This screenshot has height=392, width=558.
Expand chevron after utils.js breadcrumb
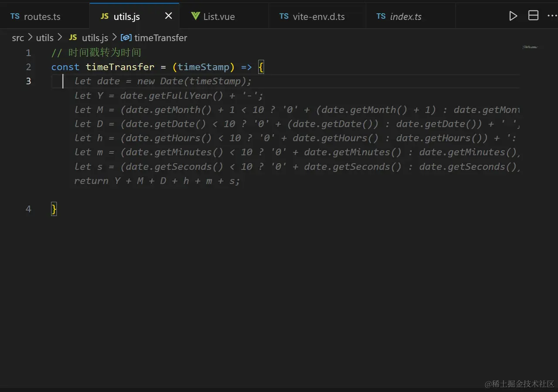pos(115,37)
